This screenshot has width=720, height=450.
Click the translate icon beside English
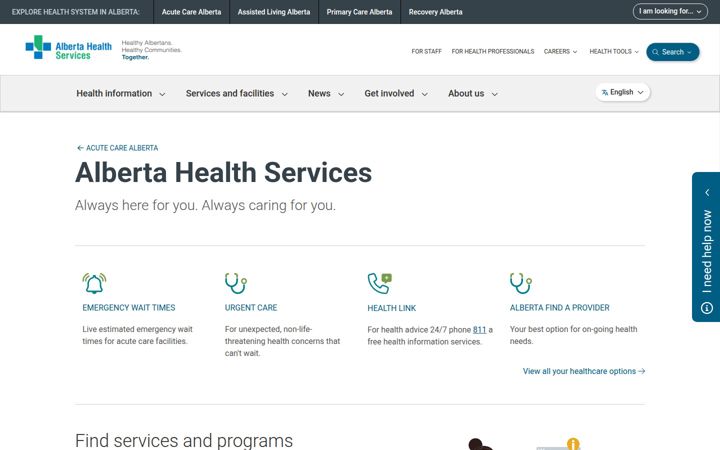tap(605, 92)
